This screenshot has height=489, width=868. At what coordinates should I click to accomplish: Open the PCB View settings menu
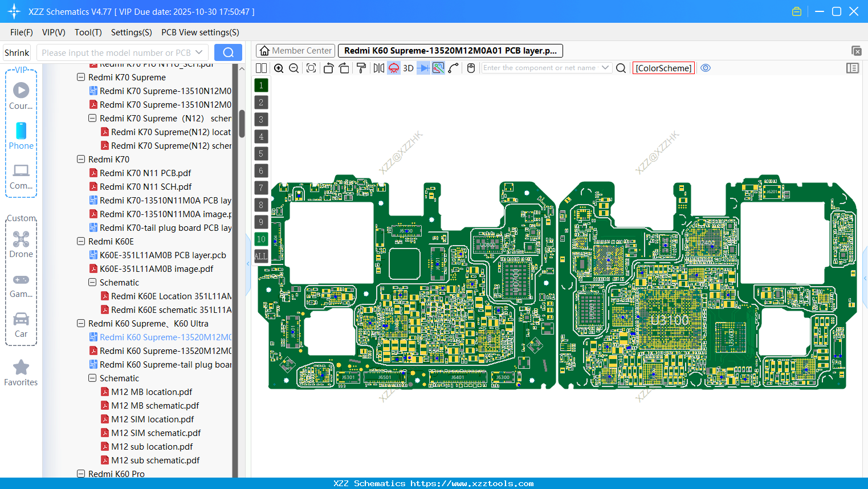click(x=199, y=32)
